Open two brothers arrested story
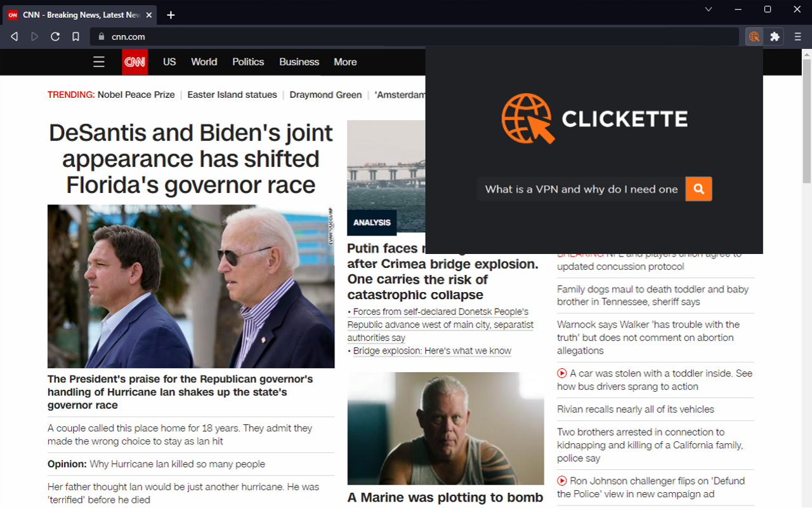Viewport: 812px width, 508px height. 650,444
